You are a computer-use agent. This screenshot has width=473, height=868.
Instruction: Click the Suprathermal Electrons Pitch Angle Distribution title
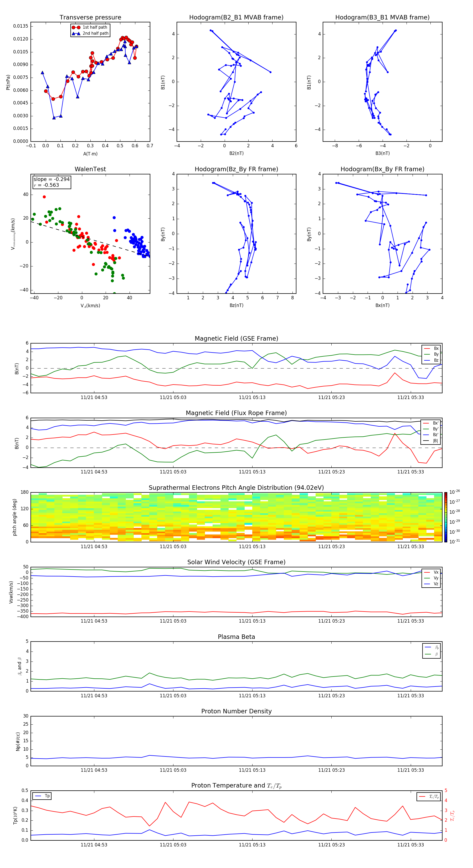click(x=236, y=488)
